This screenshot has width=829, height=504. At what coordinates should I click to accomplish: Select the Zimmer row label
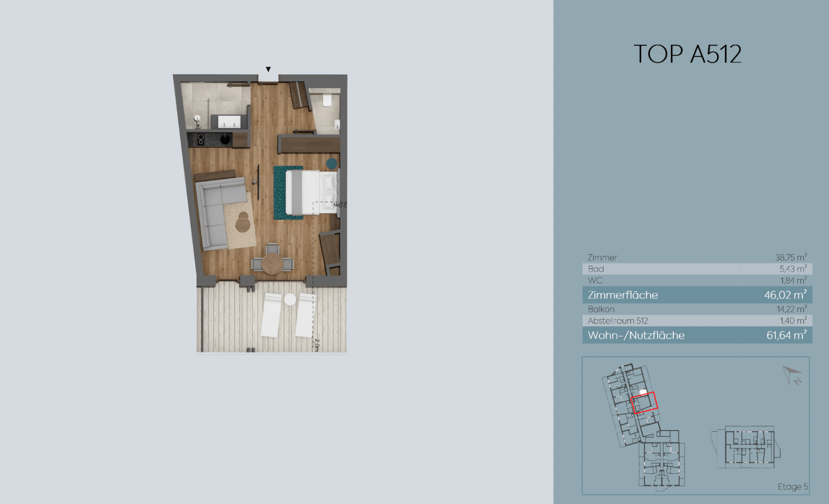click(x=602, y=258)
